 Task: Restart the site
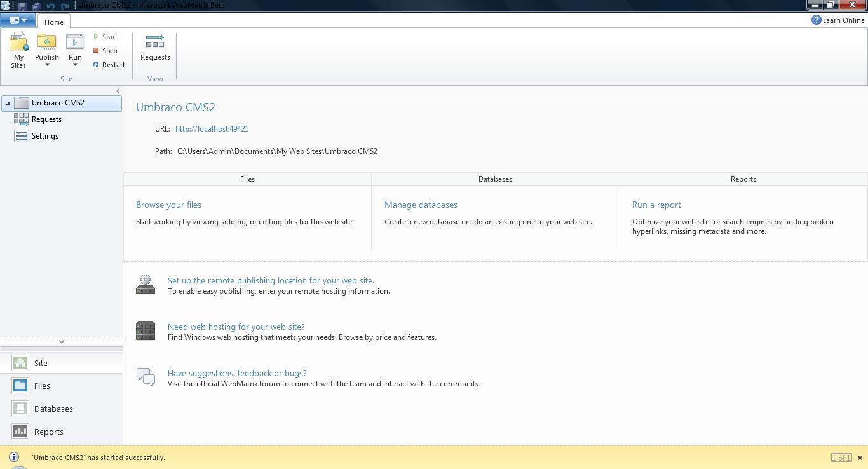[109, 65]
